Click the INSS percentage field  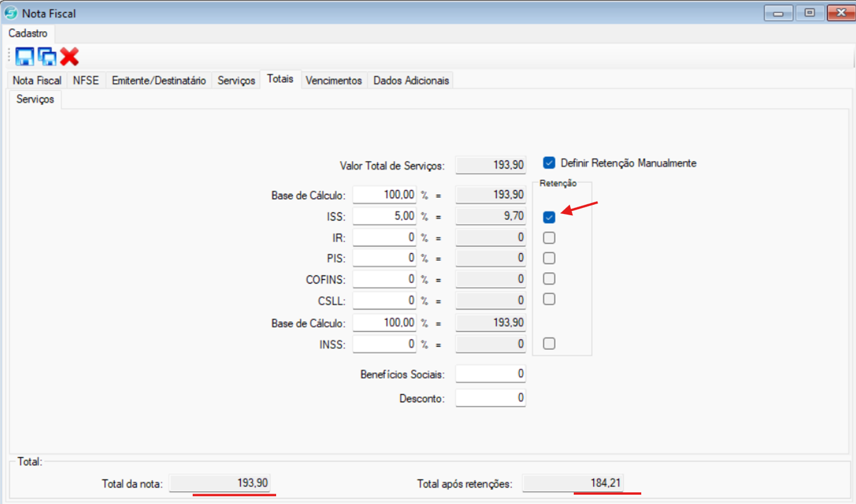[384, 344]
